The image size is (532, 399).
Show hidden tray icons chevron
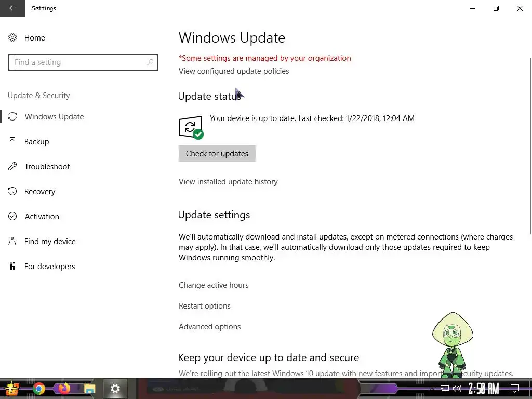[432, 389]
